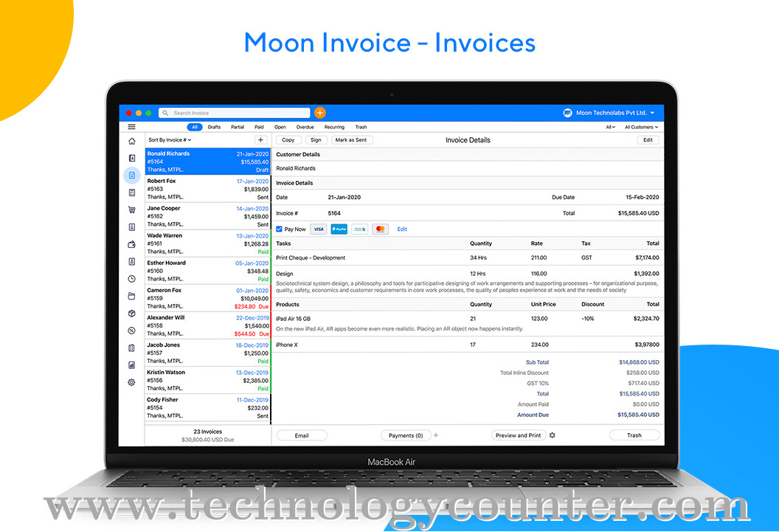Open the calculator estimates sidebar icon

(131, 193)
